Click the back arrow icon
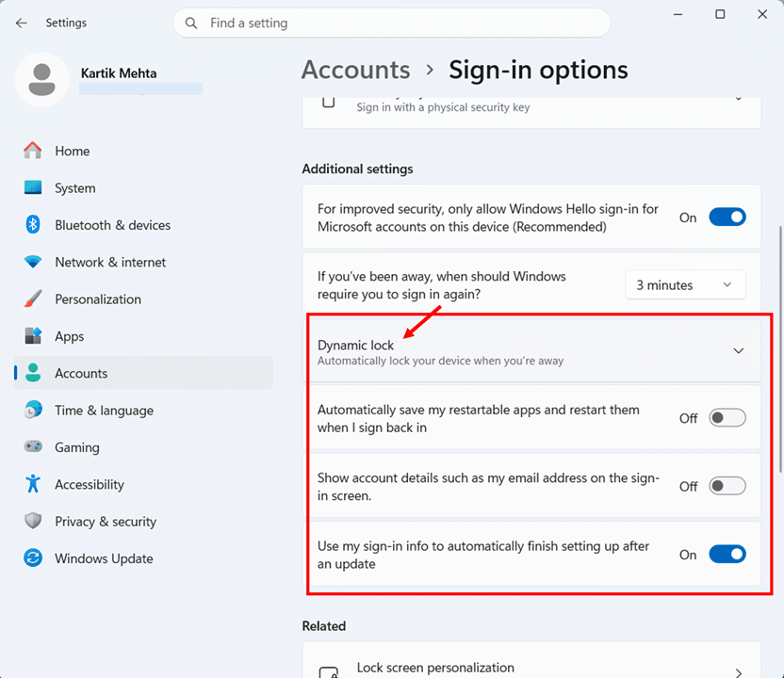Viewport: 784px width, 678px height. pyautogui.click(x=21, y=23)
